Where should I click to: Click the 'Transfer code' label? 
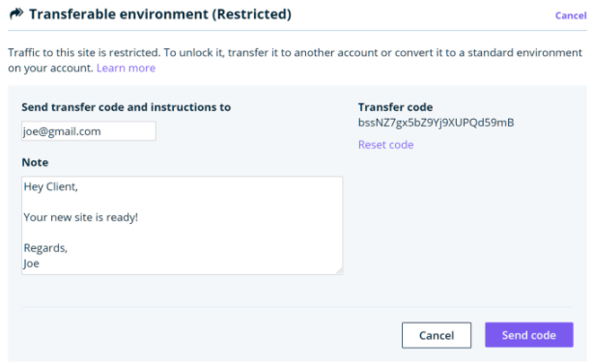pyautogui.click(x=395, y=107)
